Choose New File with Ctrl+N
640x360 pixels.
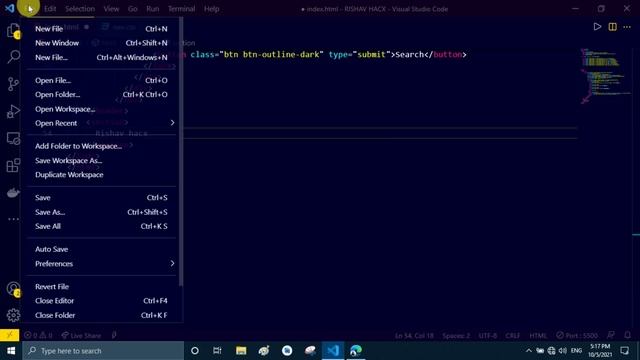101,29
